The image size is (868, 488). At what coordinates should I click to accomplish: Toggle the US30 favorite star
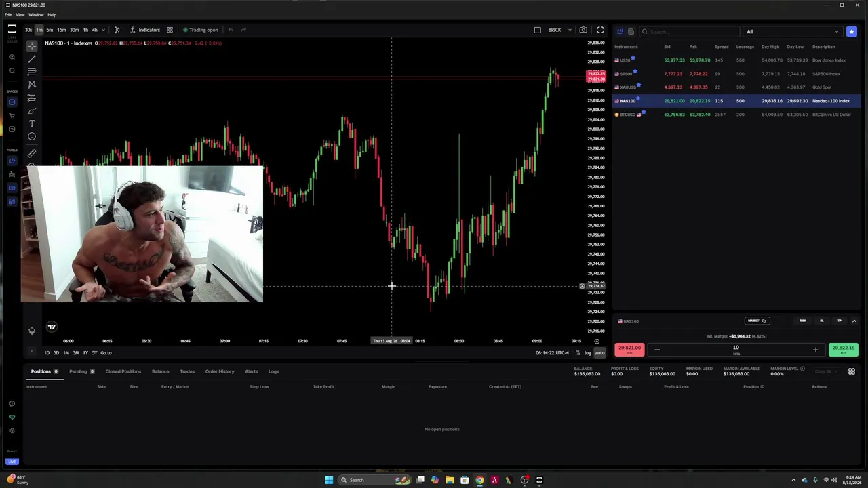pyautogui.click(x=633, y=58)
